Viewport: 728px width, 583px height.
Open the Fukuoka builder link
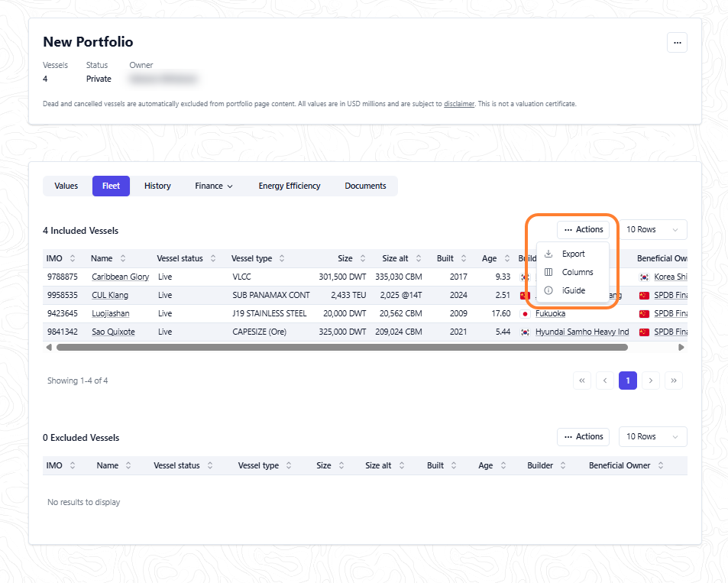(550, 313)
